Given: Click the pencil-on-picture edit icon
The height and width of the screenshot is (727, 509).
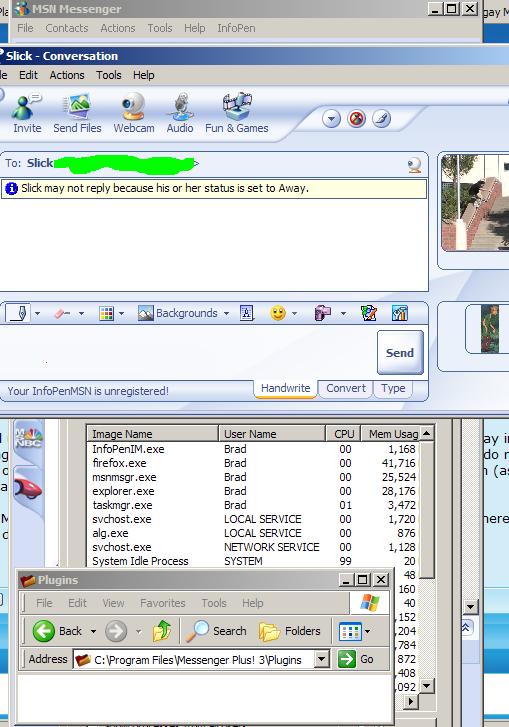Looking at the screenshot, I should [x=369, y=313].
